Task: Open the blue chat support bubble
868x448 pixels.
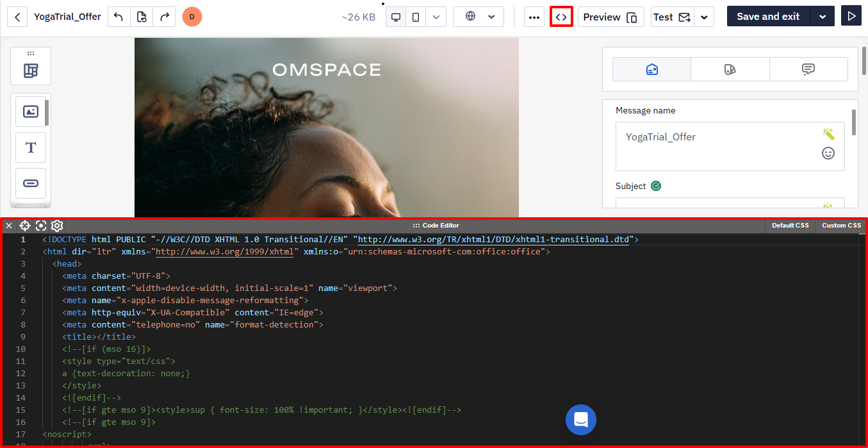Action: pyautogui.click(x=581, y=420)
